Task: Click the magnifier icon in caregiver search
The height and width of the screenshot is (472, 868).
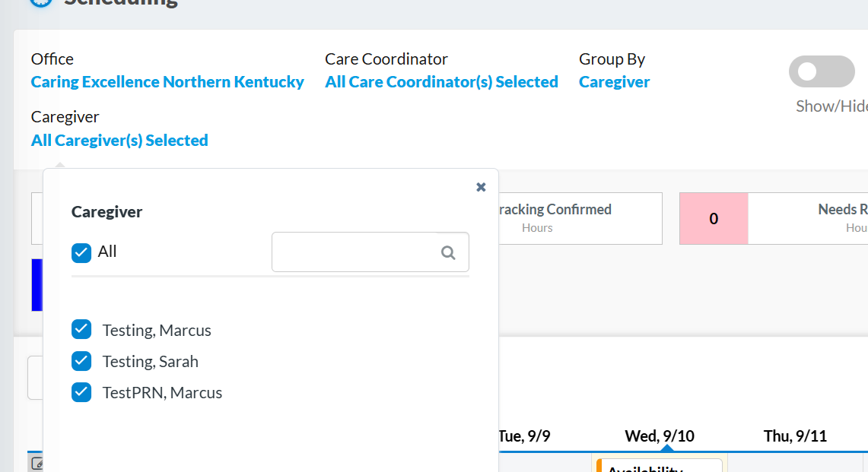Action: tap(449, 252)
